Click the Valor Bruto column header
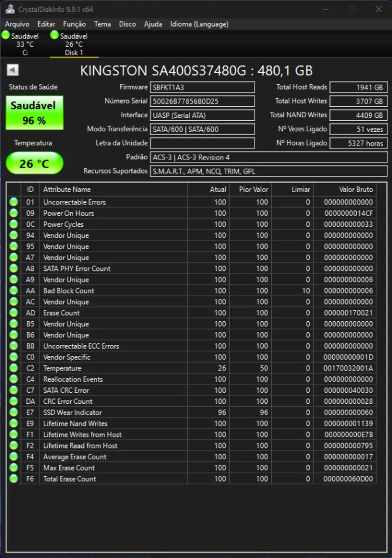The image size is (392, 558). point(344,189)
